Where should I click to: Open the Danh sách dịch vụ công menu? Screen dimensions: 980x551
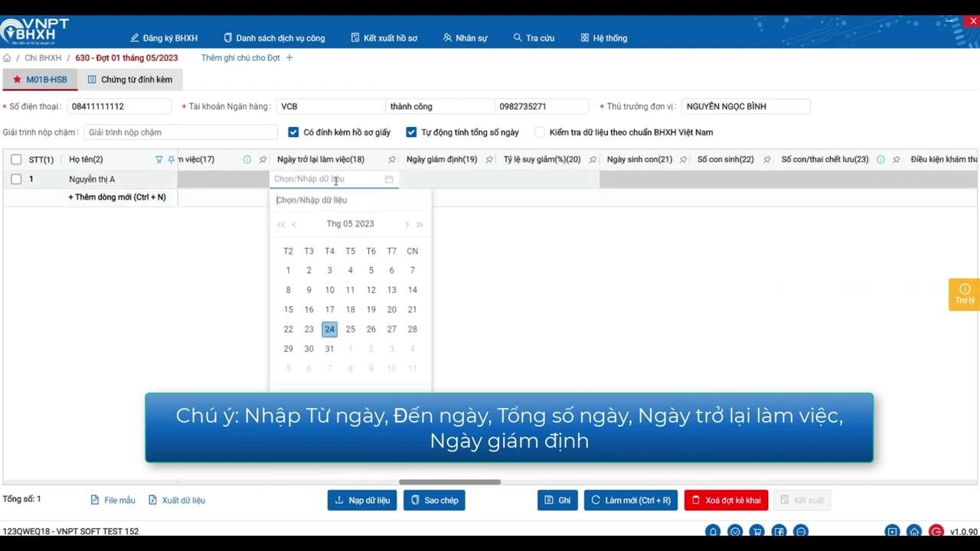[274, 38]
